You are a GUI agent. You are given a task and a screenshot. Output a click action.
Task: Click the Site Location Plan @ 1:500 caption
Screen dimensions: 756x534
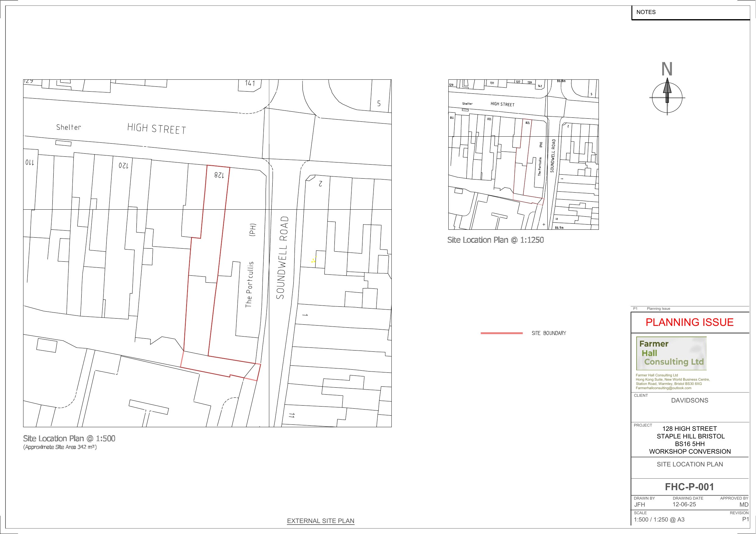(x=69, y=438)
